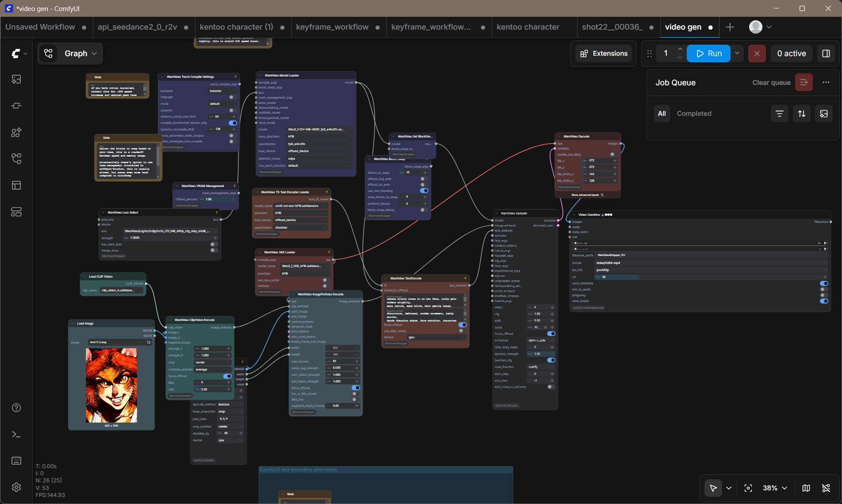Open Job Queue more options menu
Viewport: 842px width, 504px height.
pyautogui.click(x=826, y=82)
